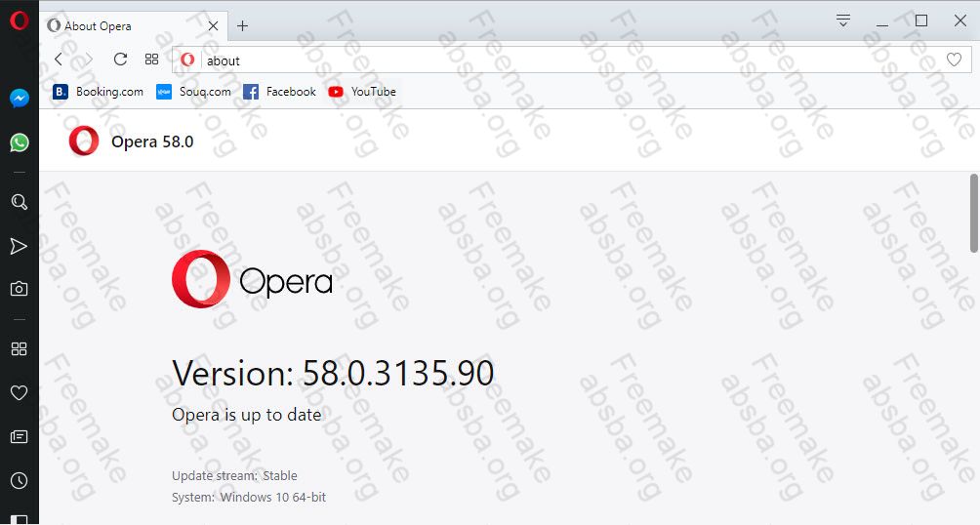Screen dimensions: 980x525
Task: Open Souq.com bookmark
Action: point(193,92)
